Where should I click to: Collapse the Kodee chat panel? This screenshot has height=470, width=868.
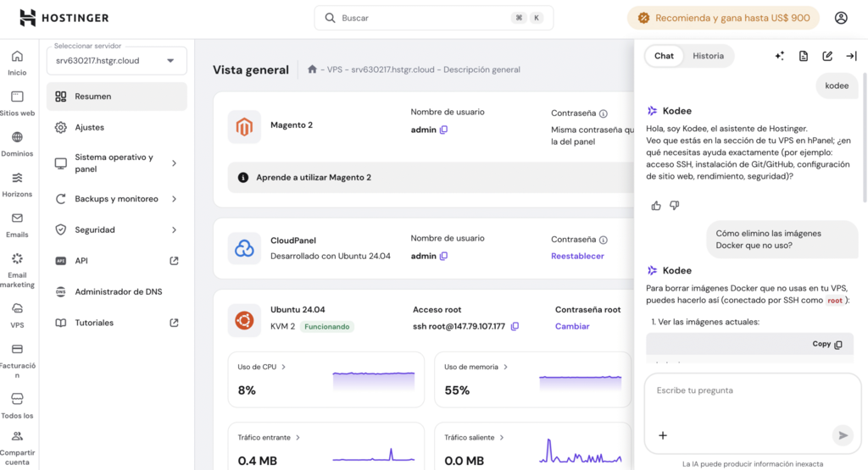(x=851, y=56)
